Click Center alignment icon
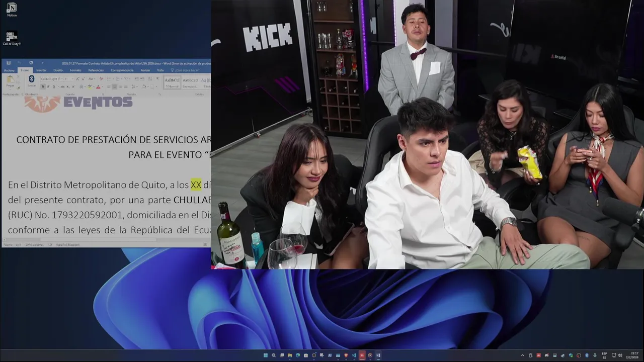 tap(114, 86)
